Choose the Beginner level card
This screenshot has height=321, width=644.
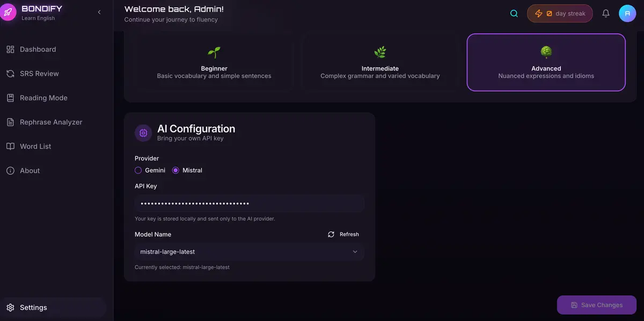tap(214, 62)
